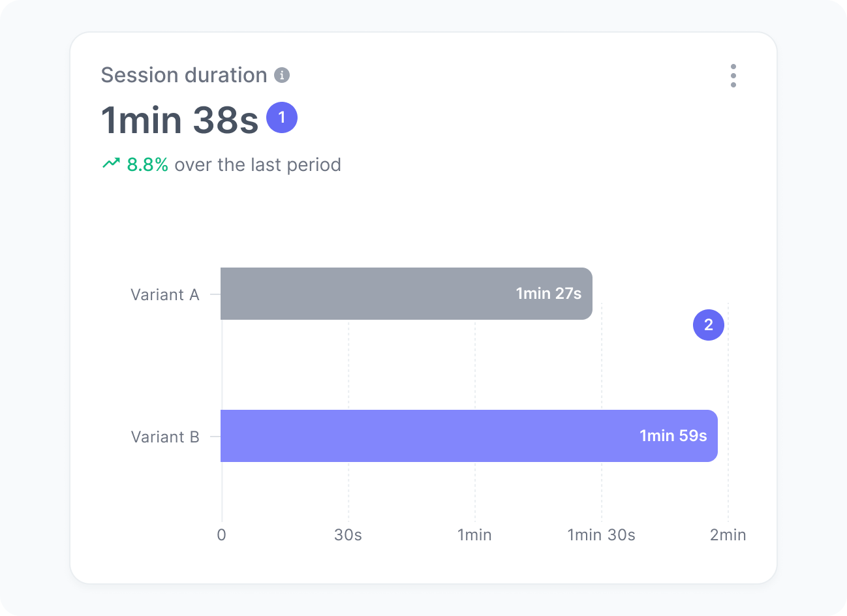Open the three-dot options menu

(x=733, y=75)
